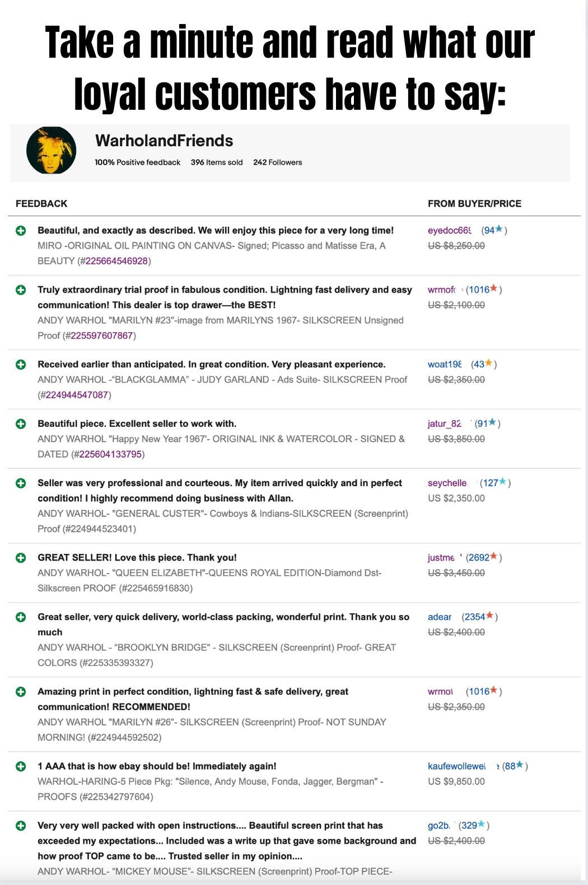This screenshot has width=588, height=885.
Task: Click green plus icon beside Warhol-Haring package feedback
Action: (21, 766)
